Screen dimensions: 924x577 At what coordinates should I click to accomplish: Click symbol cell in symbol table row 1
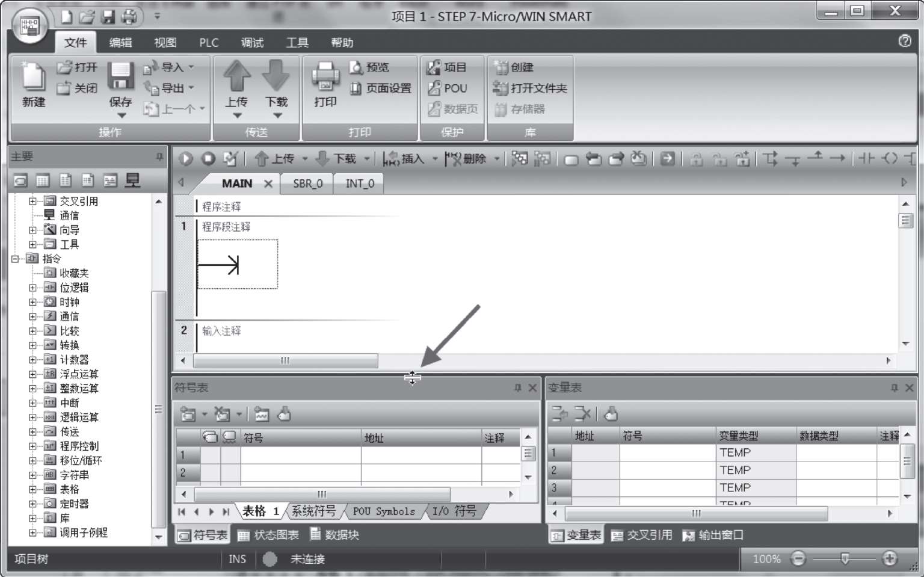click(x=301, y=455)
